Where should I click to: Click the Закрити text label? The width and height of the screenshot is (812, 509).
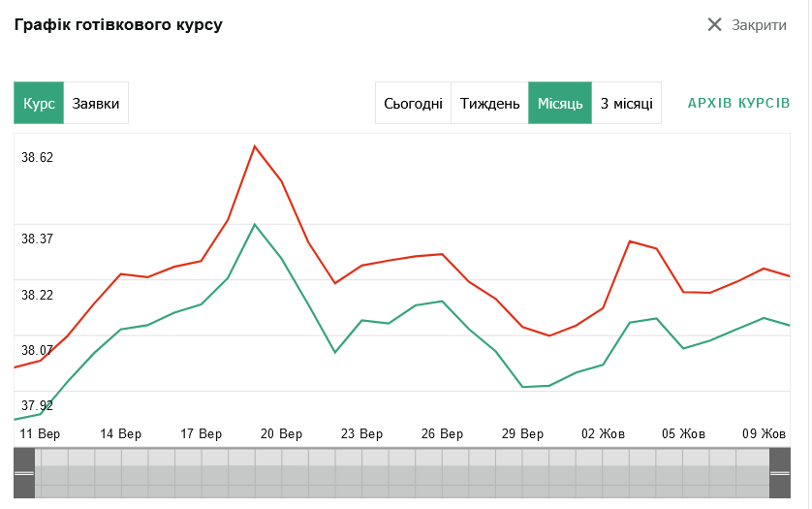point(759,25)
